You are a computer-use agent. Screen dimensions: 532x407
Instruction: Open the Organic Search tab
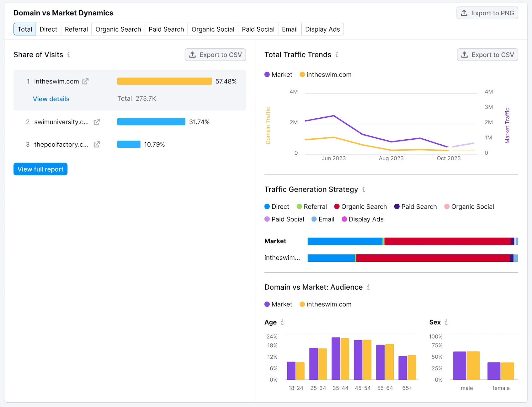point(118,29)
